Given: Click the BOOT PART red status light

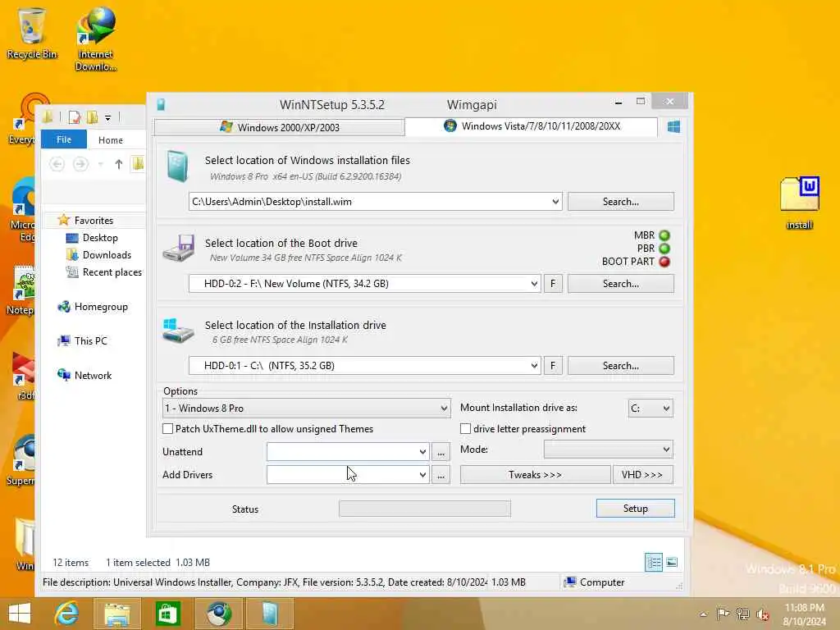Looking at the screenshot, I should click(x=664, y=262).
